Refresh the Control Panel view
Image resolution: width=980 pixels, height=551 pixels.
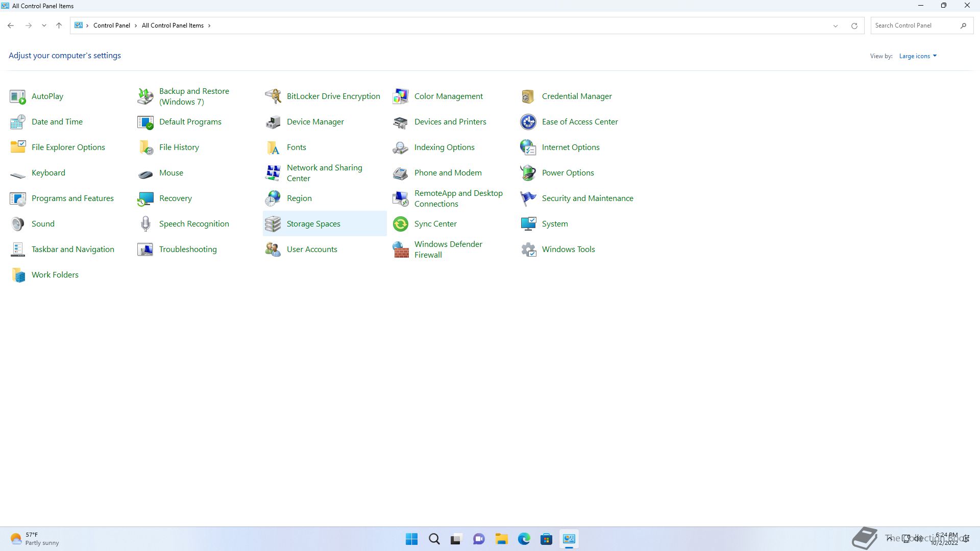point(854,26)
